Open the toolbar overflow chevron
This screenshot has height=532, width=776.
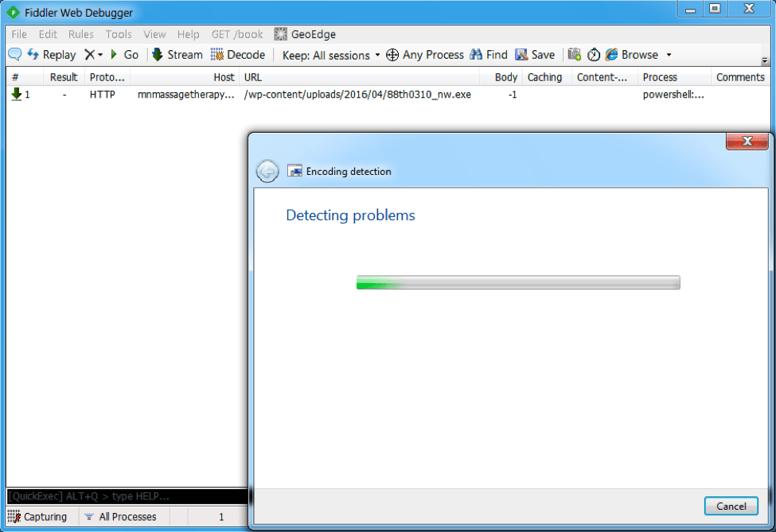tap(765, 60)
